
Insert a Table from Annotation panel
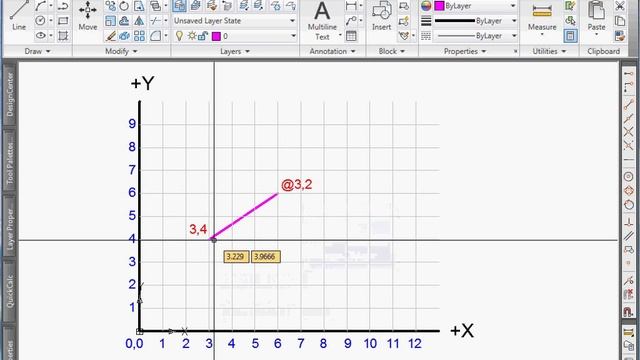[x=351, y=36]
